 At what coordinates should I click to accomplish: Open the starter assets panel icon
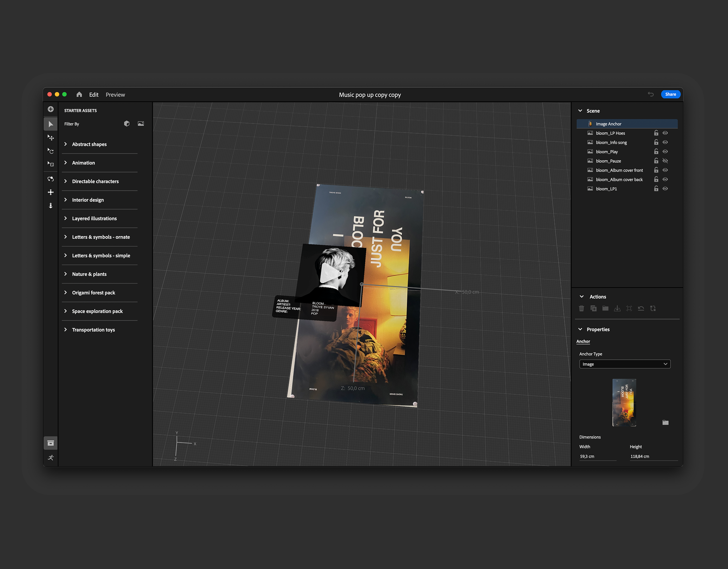tap(51, 443)
